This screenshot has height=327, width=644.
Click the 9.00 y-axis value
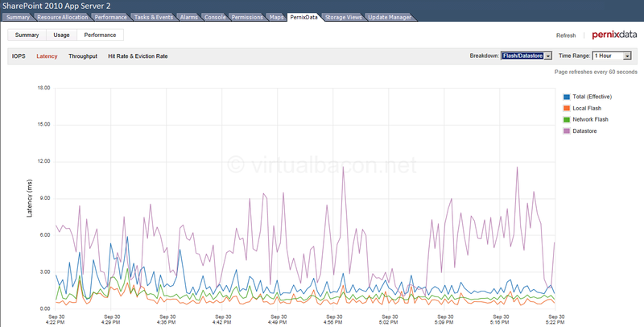point(45,198)
